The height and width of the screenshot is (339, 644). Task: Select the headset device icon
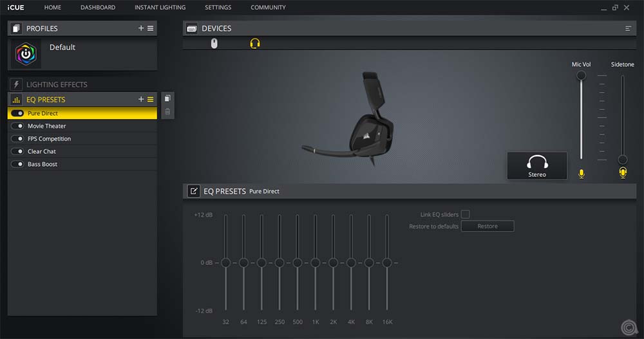pos(255,43)
